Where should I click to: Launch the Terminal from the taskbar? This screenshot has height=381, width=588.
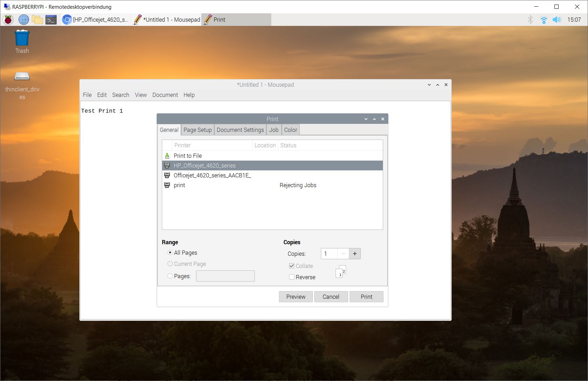pyautogui.click(x=51, y=20)
